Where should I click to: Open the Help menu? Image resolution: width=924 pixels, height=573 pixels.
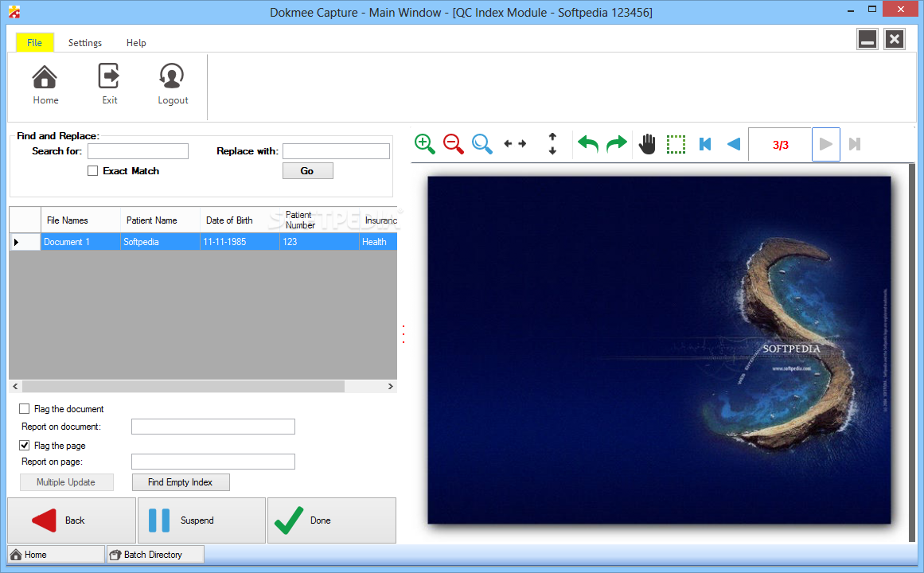click(136, 42)
